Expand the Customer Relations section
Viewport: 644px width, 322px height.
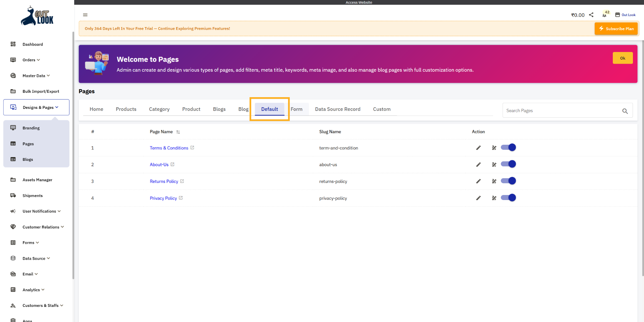[40, 227]
